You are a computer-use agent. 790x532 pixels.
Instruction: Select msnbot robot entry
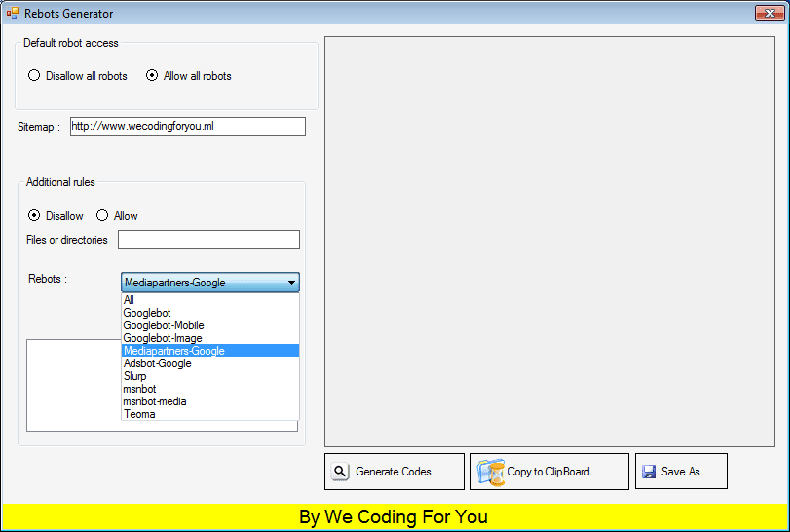210,389
